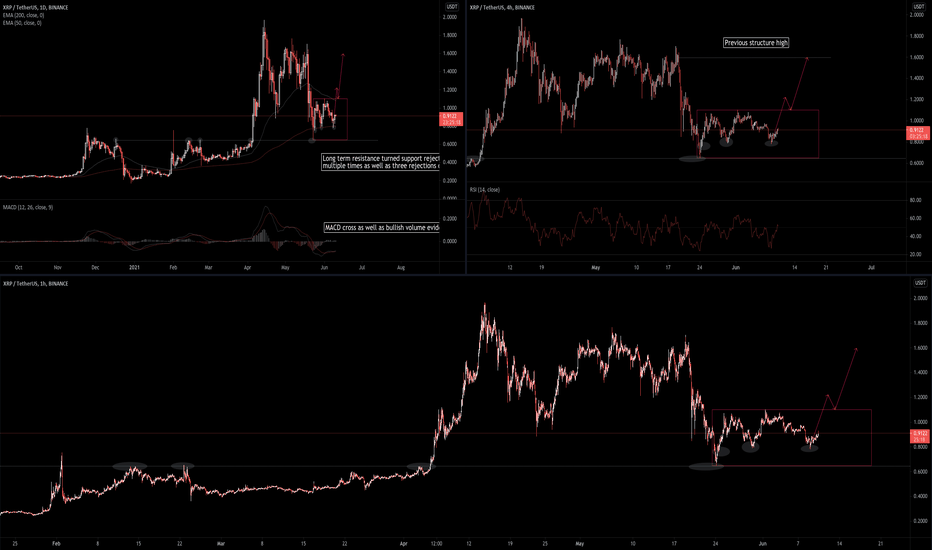This screenshot has height=550, width=932.
Task: Click the 0.9122 price label on the 1D chart
Action: [x=451, y=119]
